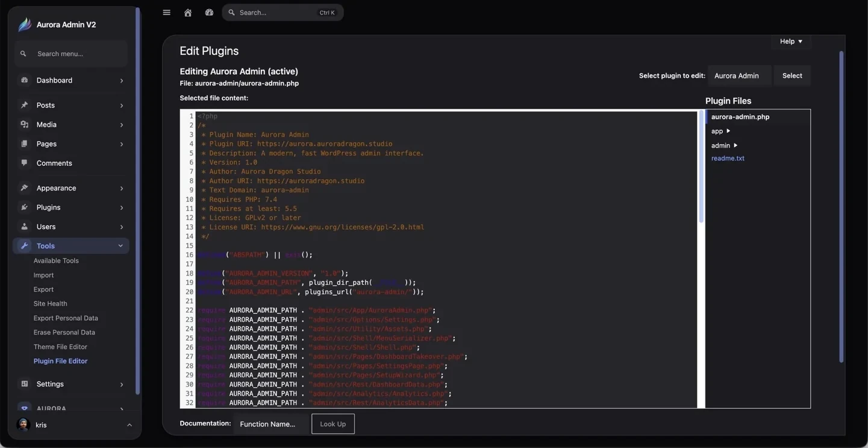The image size is (868, 448).
Task: Expand the Appearance submenu chevron
Action: [x=121, y=188]
